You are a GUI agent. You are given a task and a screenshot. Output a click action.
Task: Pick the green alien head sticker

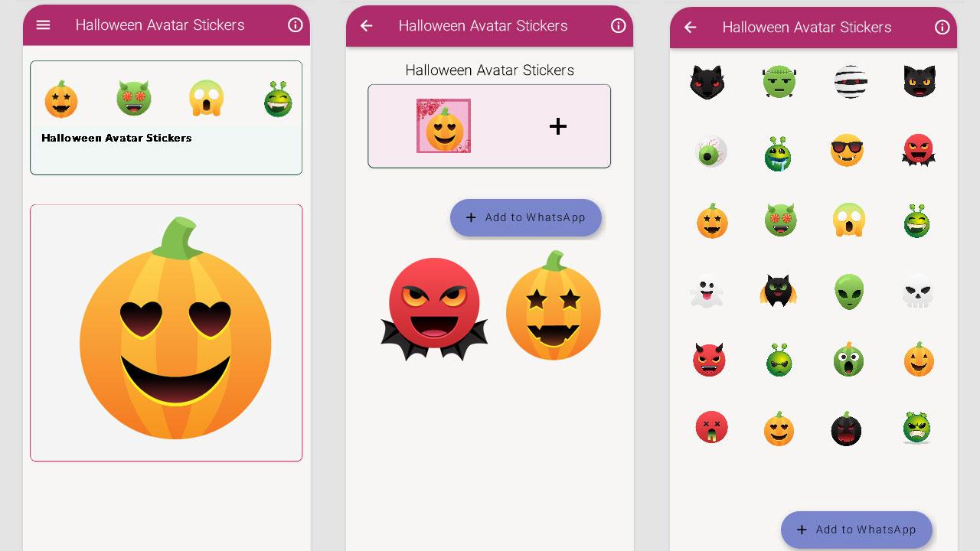pos(849,292)
